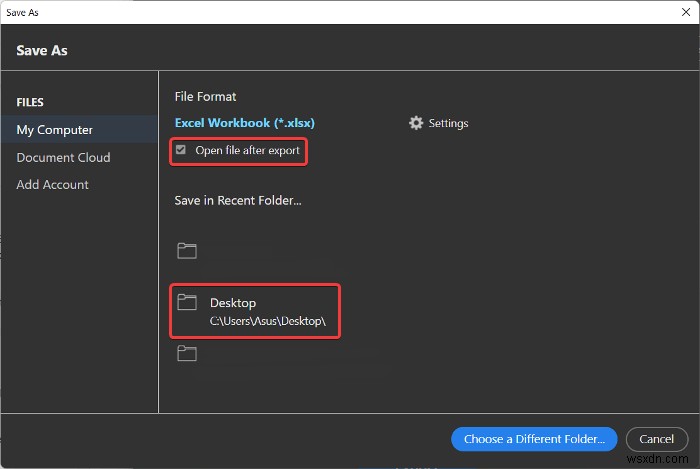
Task: Click the File Format label
Action: point(205,96)
